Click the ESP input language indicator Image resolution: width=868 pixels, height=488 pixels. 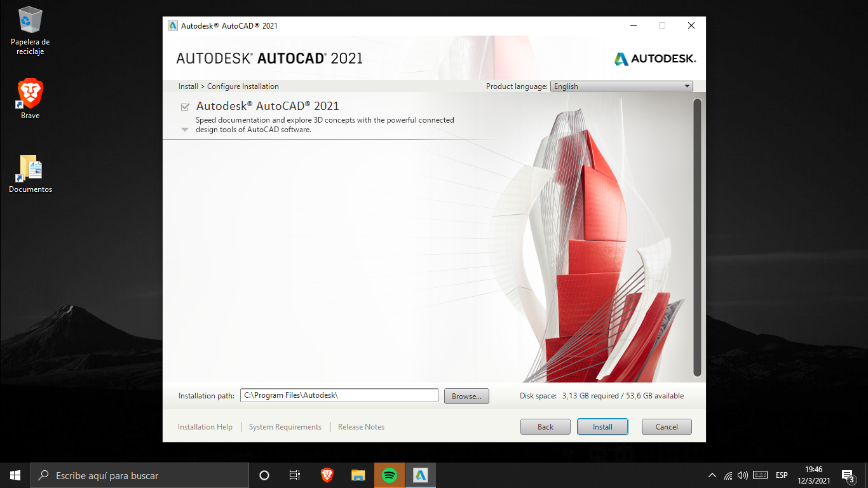point(782,475)
